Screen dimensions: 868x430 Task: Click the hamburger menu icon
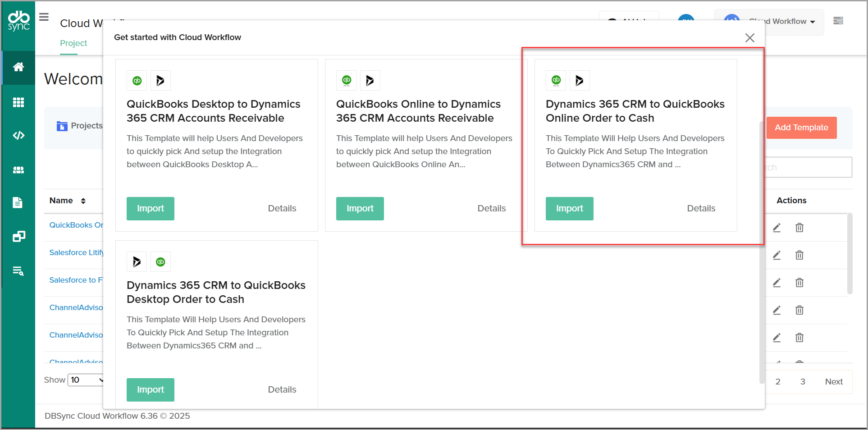coord(44,17)
